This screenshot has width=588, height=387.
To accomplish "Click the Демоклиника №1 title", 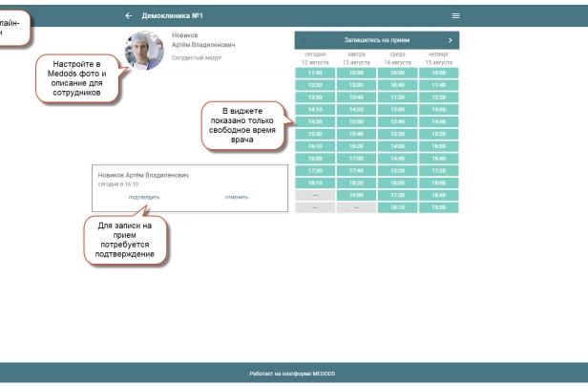I will tap(173, 16).
